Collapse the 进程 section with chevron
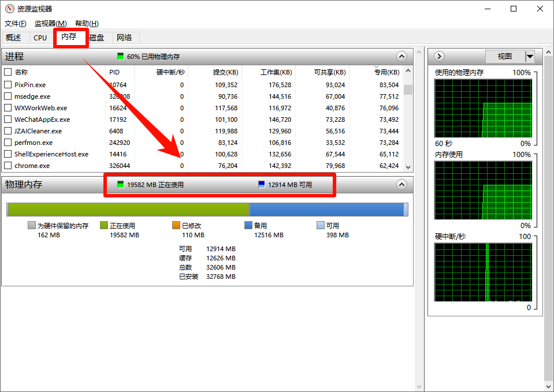This screenshot has width=554, height=392. tap(402, 56)
